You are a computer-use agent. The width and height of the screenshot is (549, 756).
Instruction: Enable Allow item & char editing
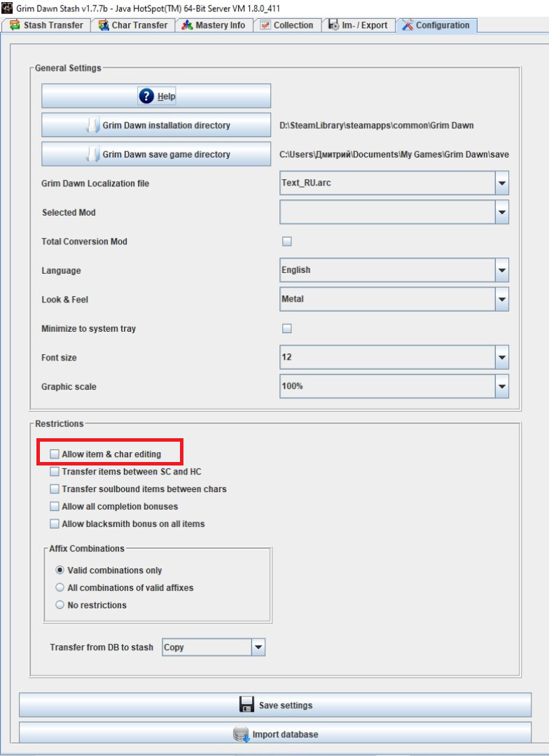point(55,454)
